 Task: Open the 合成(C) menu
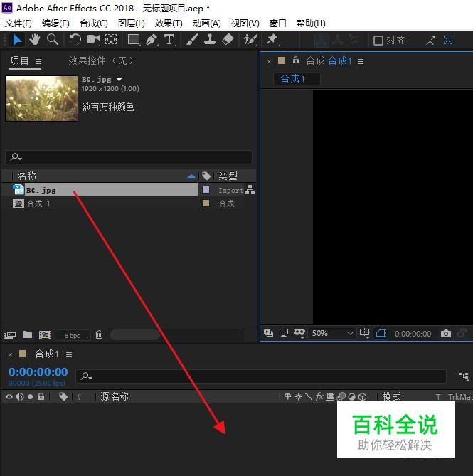point(93,23)
